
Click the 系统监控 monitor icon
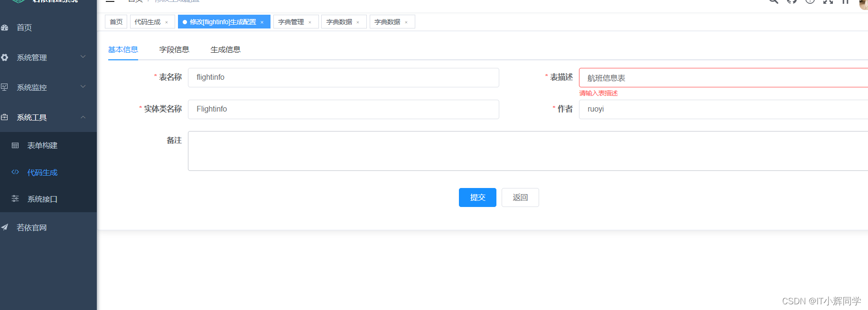click(x=5, y=87)
